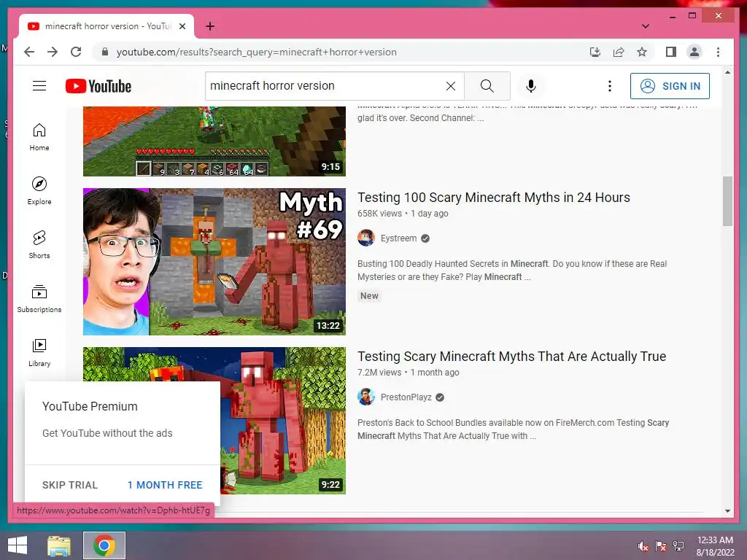This screenshot has width=747, height=560.
Task: Open the Eystreem channel name
Action: point(398,238)
